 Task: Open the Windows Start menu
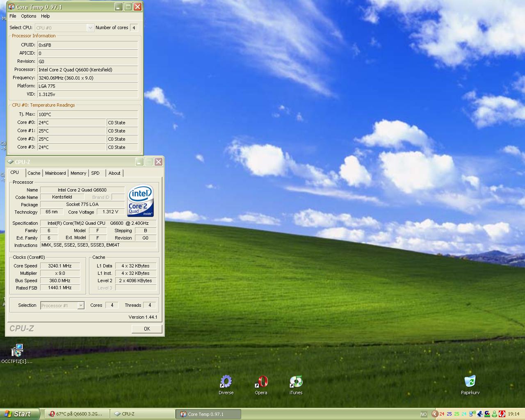point(20,414)
